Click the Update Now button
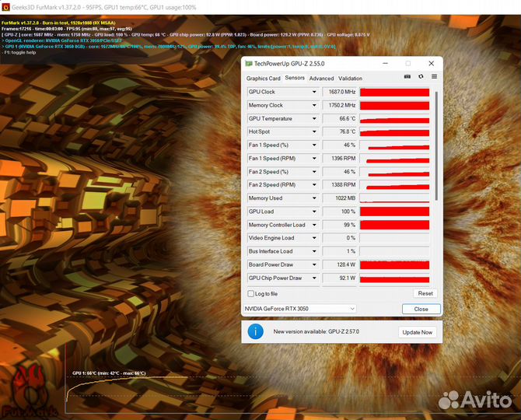Viewport: 521px width, 420px height. [x=418, y=332]
